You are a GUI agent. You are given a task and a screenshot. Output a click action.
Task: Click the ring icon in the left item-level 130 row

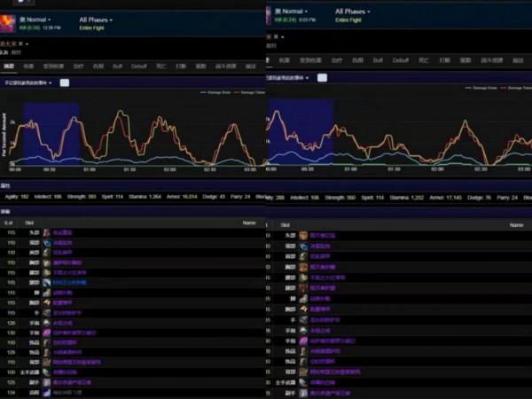click(x=46, y=332)
